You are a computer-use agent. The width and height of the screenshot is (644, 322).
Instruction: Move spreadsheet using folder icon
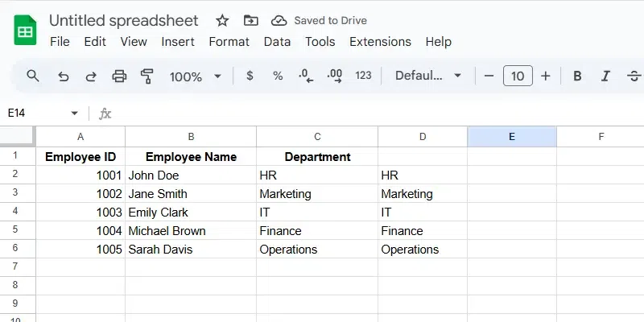(x=250, y=20)
